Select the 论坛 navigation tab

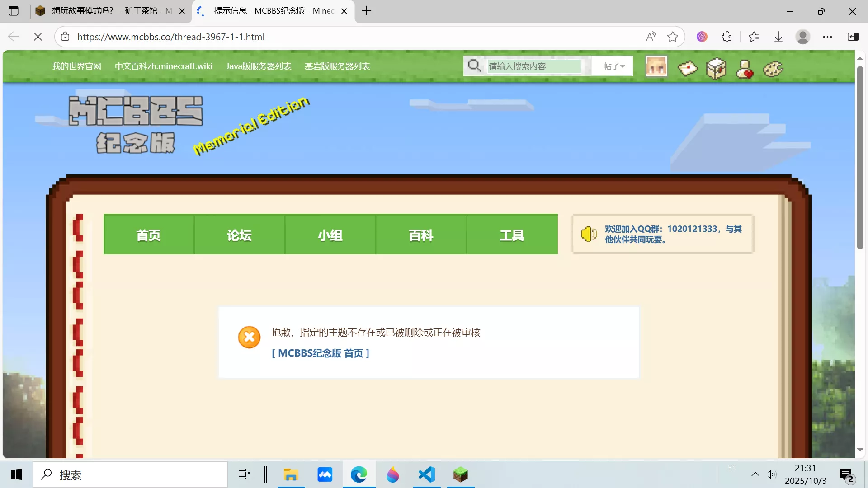click(x=239, y=235)
